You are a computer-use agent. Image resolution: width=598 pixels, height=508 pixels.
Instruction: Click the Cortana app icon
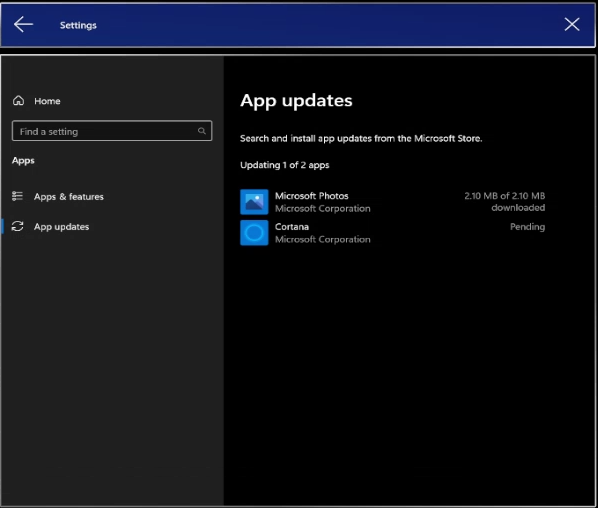coord(254,233)
